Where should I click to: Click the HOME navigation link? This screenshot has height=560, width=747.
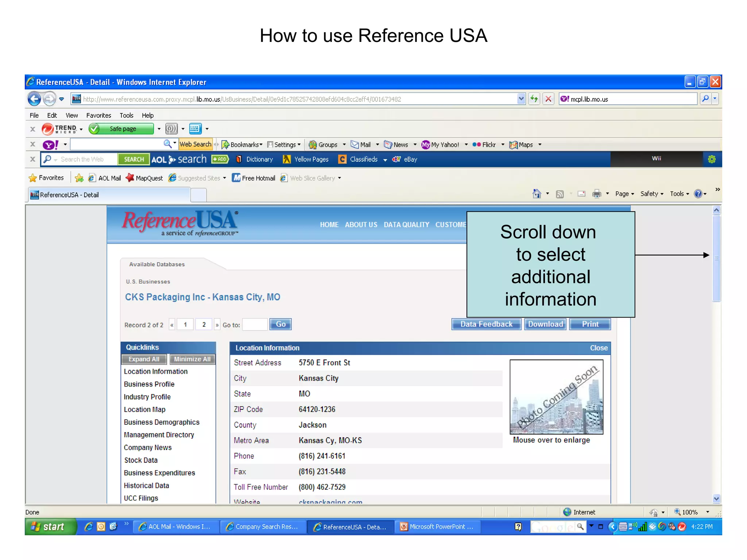click(329, 225)
